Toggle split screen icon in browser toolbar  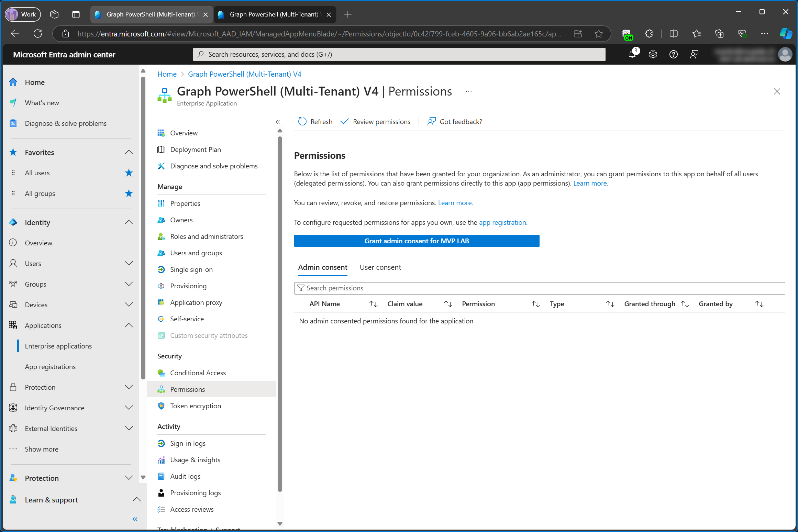pyautogui.click(x=674, y=34)
